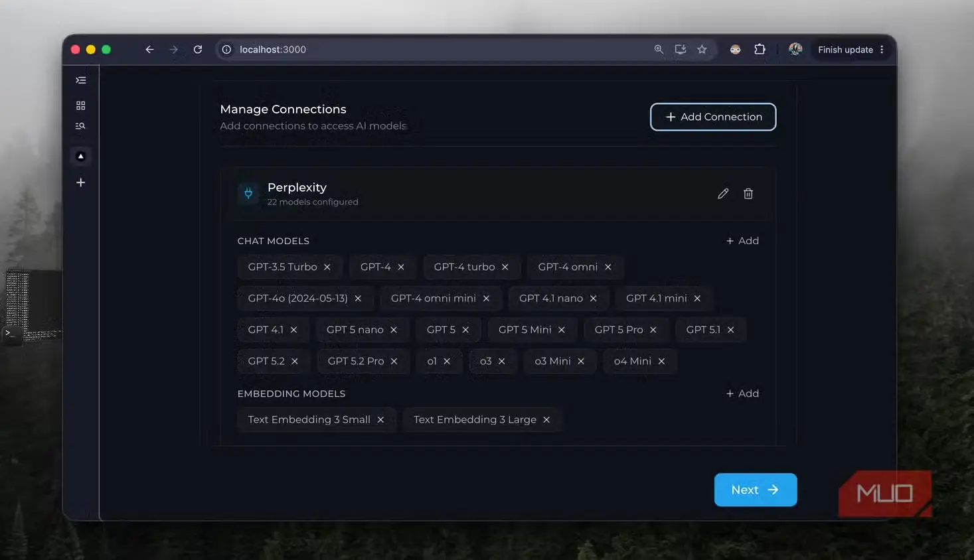Expand the sidebar with the top menu icon

point(80,80)
